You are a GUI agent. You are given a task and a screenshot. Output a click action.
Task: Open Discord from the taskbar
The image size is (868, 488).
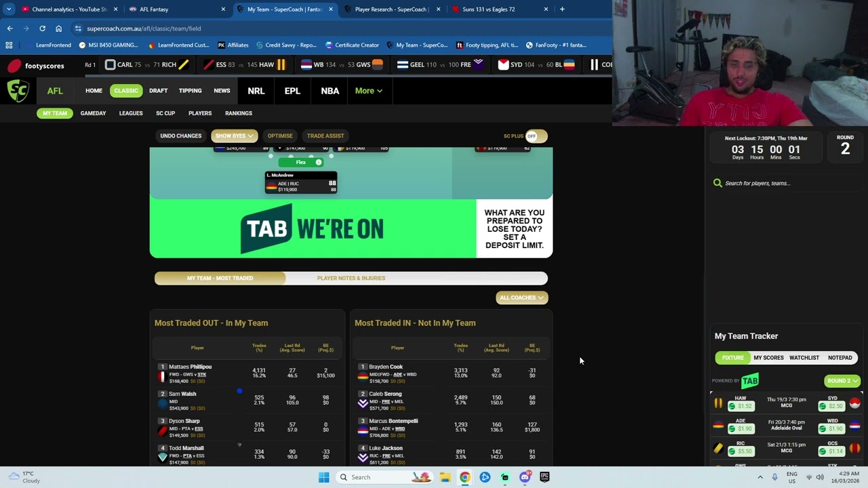(525, 477)
